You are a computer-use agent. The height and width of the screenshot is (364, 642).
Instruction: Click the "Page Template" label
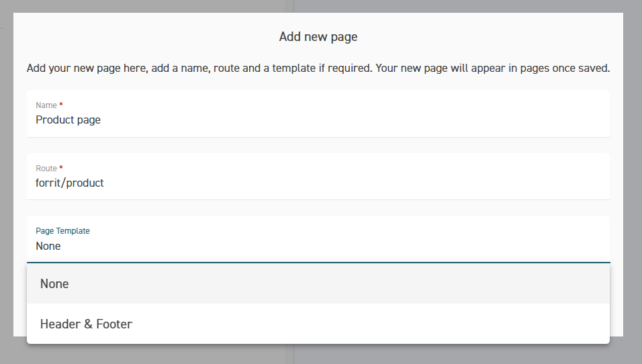62,231
